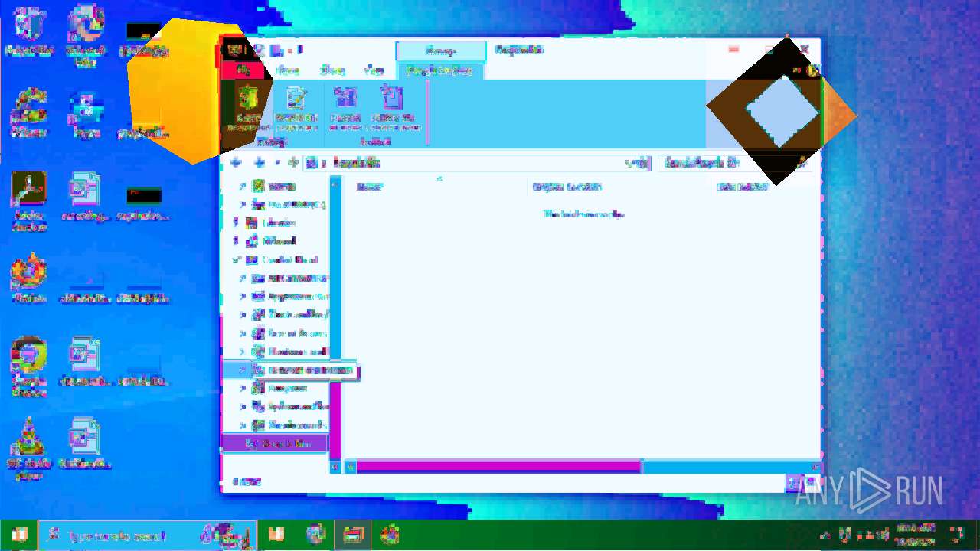Select Control Panel in the navigation tree
The image size is (980, 551).
click(x=289, y=259)
